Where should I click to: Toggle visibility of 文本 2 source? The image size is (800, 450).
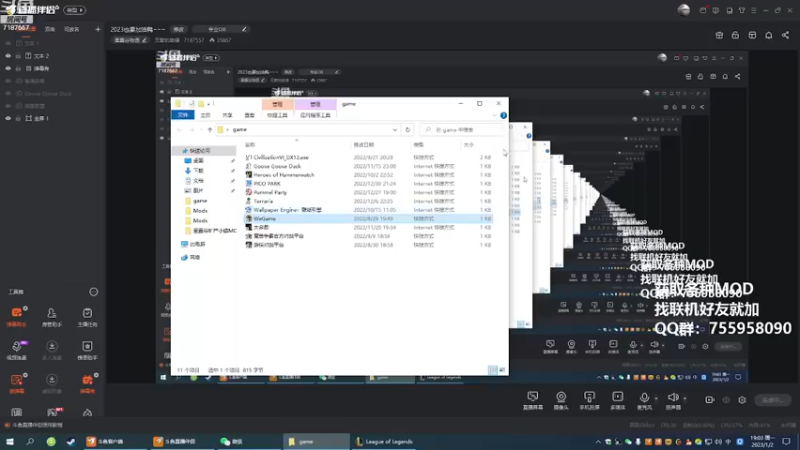(x=8, y=56)
